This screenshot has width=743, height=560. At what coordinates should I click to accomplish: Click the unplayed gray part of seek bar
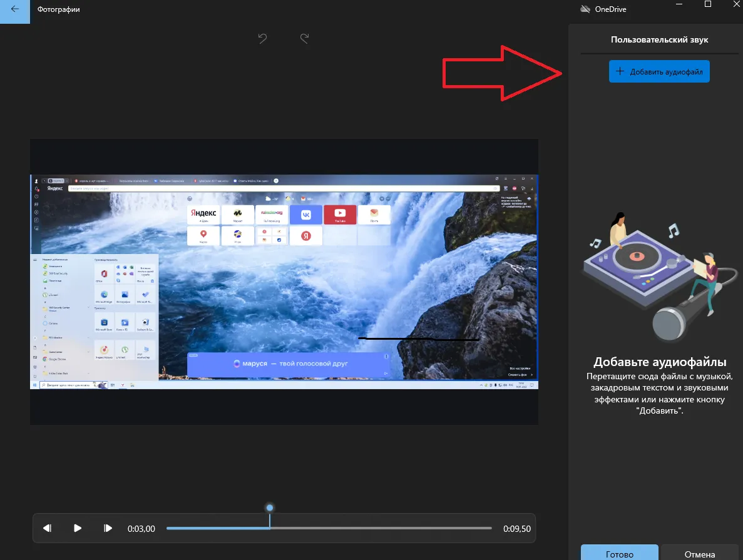[381, 528]
